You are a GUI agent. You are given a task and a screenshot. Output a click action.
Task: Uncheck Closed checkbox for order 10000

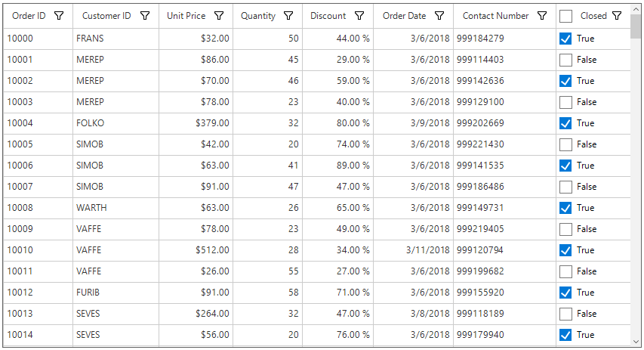click(565, 39)
